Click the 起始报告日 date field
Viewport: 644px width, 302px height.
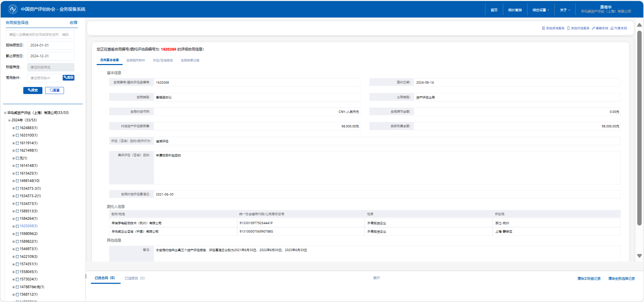pyautogui.click(x=51, y=45)
